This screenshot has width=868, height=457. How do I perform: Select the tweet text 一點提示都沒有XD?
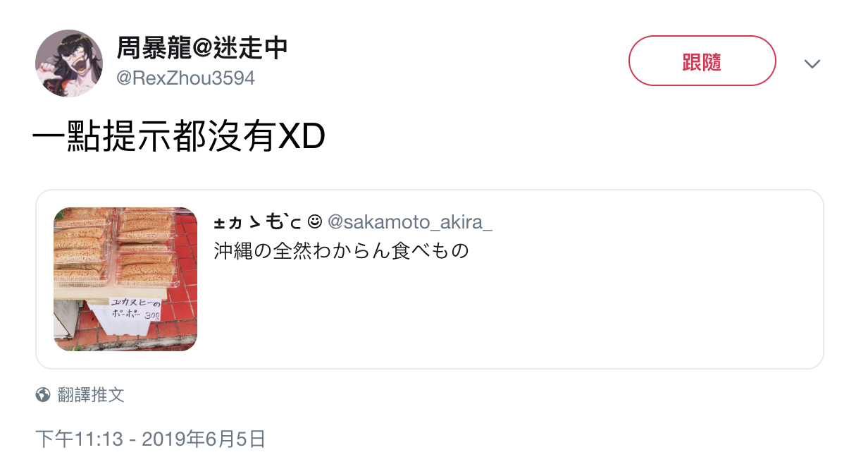pyautogui.click(x=178, y=138)
